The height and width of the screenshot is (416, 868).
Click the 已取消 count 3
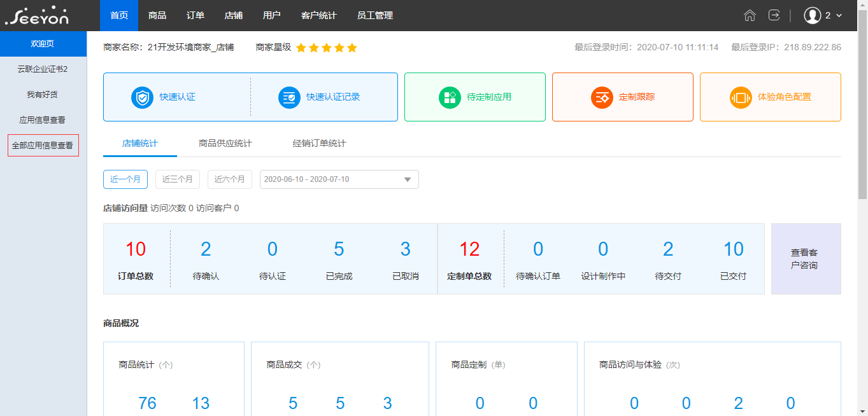(406, 249)
